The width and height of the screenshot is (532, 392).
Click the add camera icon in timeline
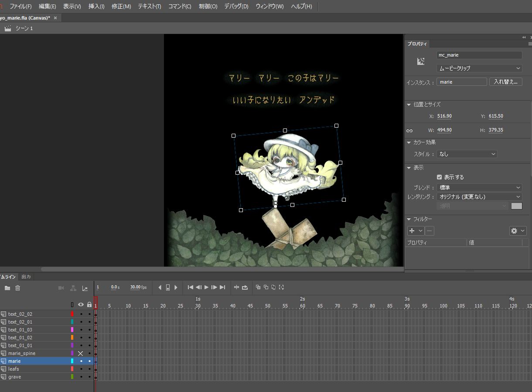pyautogui.click(x=61, y=288)
